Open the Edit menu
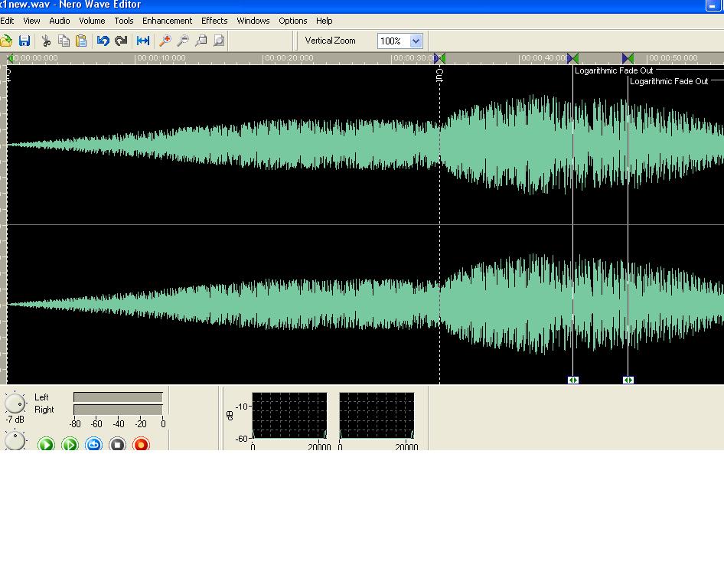 coord(7,21)
